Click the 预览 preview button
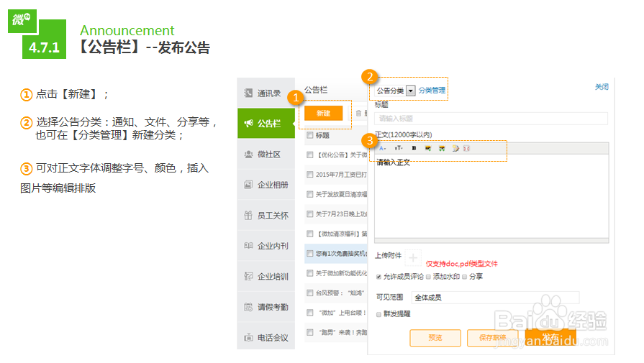 (435, 338)
